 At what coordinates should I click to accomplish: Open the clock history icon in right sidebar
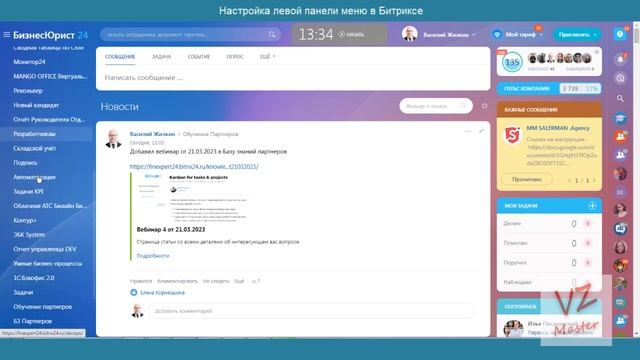click(620, 78)
